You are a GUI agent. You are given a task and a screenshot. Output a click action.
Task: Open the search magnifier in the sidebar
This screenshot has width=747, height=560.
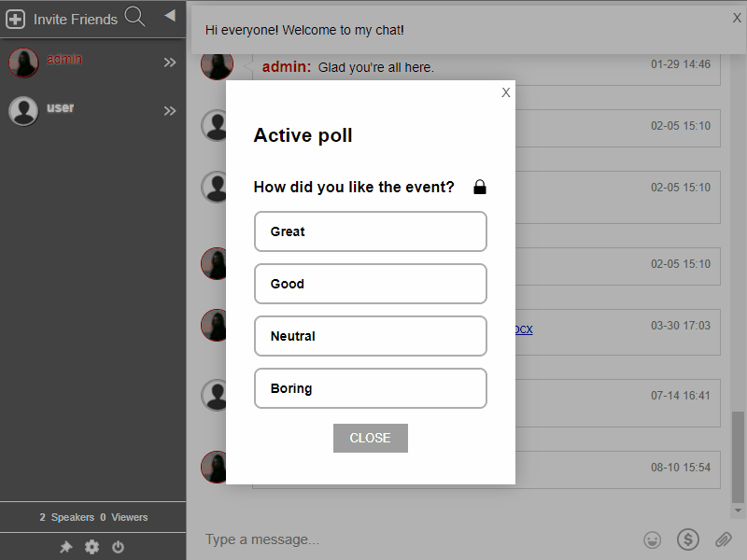click(134, 17)
